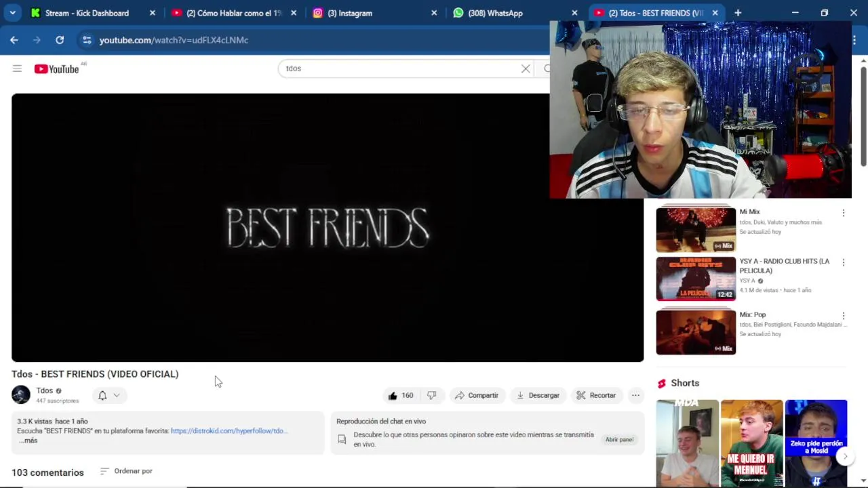The image size is (868, 488).
Task: Click the YSY A channel name
Action: tap(747, 281)
